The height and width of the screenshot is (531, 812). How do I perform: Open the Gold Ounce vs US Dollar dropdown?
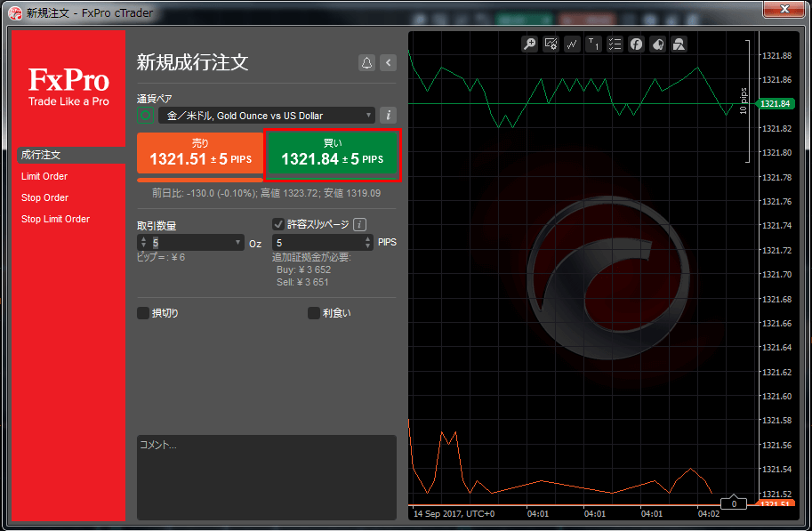pos(266,115)
